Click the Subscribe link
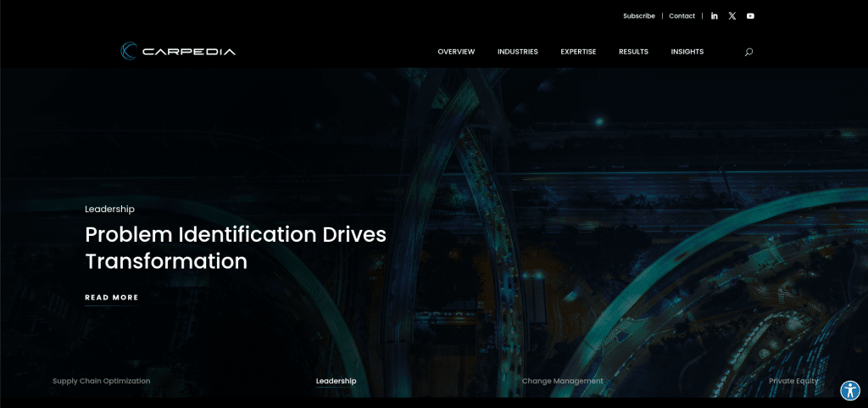 click(639, 16)
